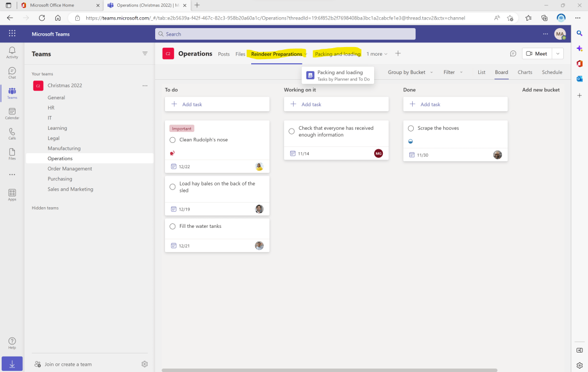Mark Clean Rudolph's nose task complete
Viewport: 588px width, 372px height.
point(172,140)
